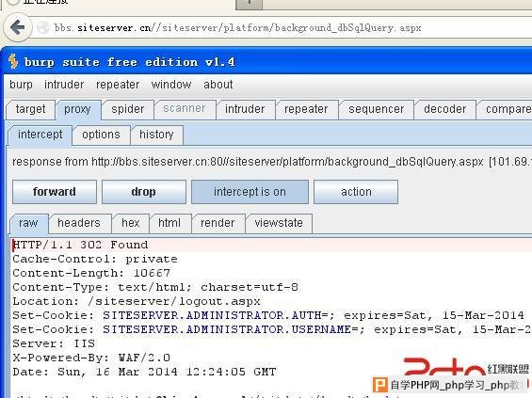The width and height of the screenshot is (532, 398).
Task: Switch to the spider tab
Action: 127,109
